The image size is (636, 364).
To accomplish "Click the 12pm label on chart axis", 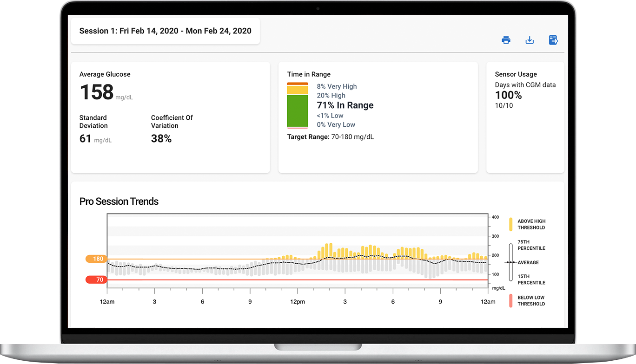I will pos(298,302).
